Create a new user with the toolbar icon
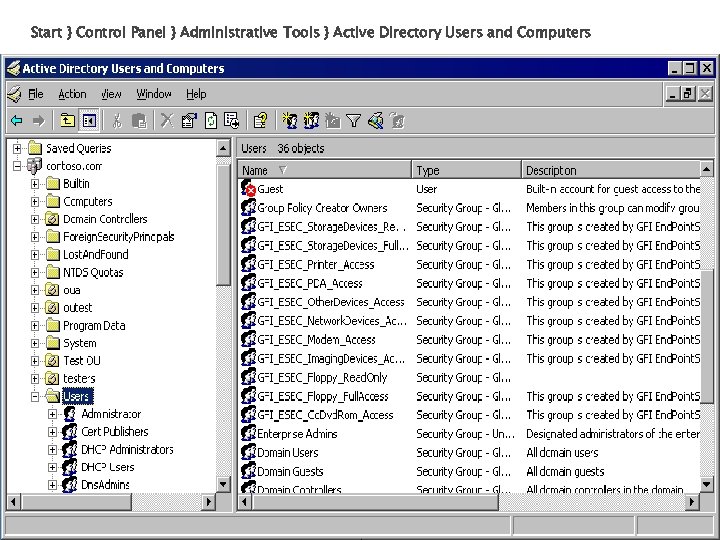Viewport: 720px width, 540px height. (x=289, y=120)
